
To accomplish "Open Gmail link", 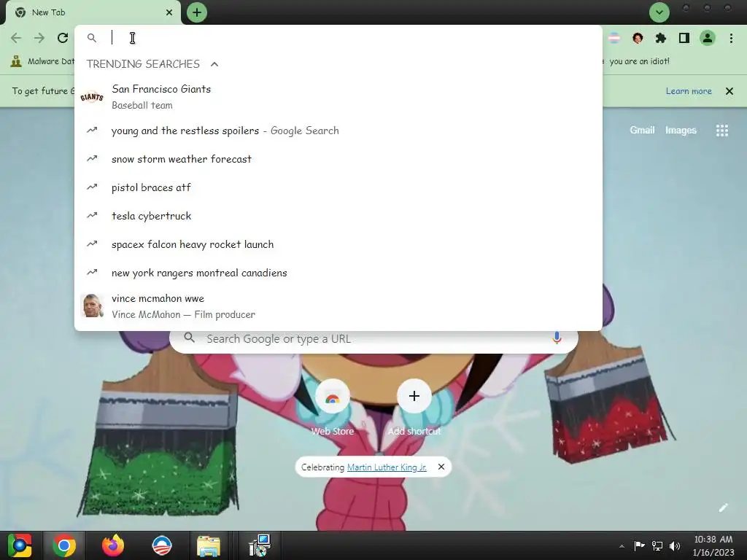I will click(642, 130).
